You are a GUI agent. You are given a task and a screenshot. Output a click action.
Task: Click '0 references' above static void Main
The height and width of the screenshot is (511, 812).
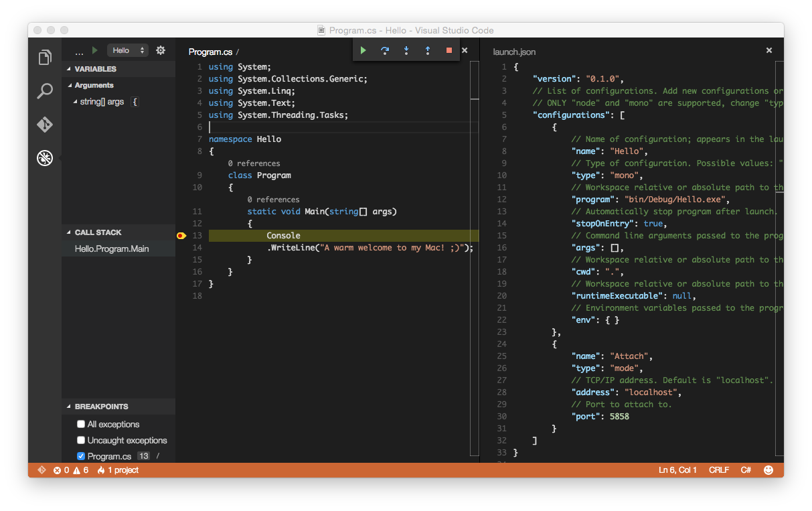pos(273,200)
